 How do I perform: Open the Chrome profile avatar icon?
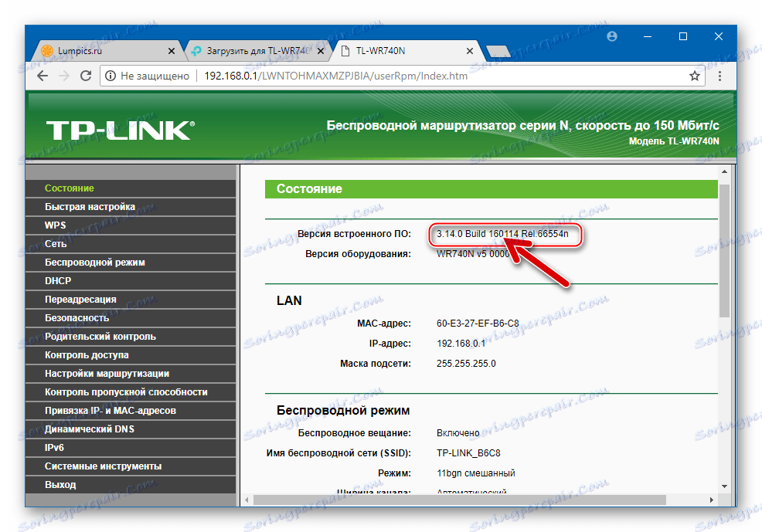[612, 36]
